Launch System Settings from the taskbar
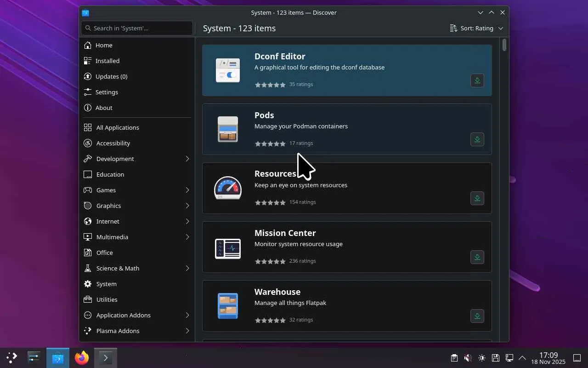Screen dimensions: 588x368 [x=34, y=357]
